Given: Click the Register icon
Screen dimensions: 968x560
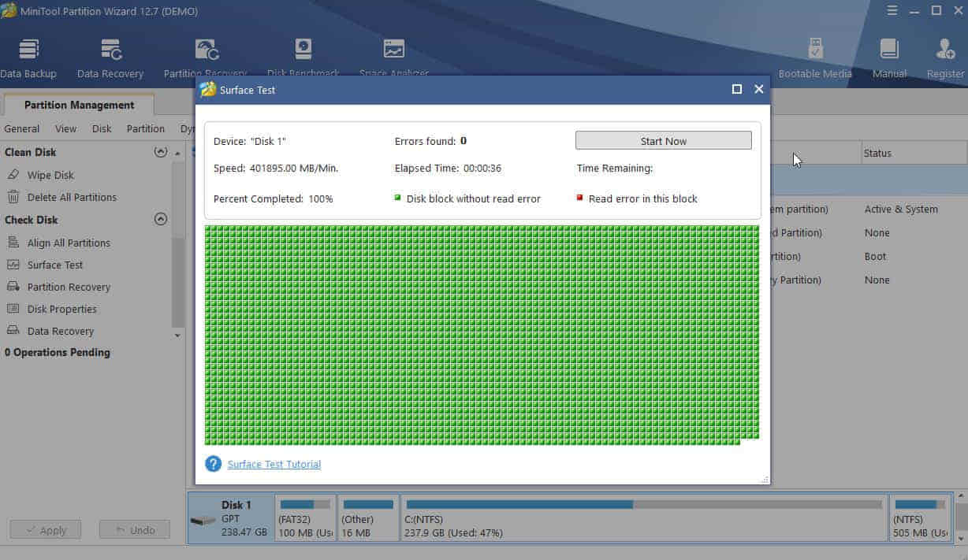Looking at the screenshot, I should coord(944,55).
